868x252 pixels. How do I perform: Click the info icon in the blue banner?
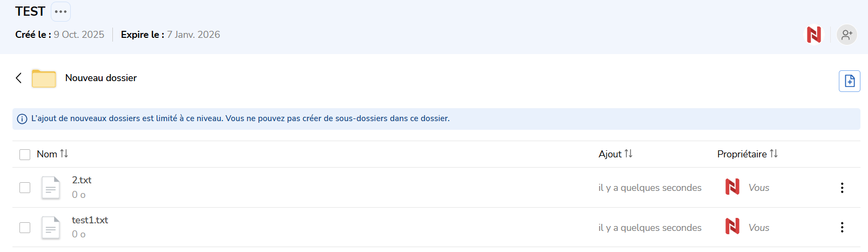click(22, 119)
